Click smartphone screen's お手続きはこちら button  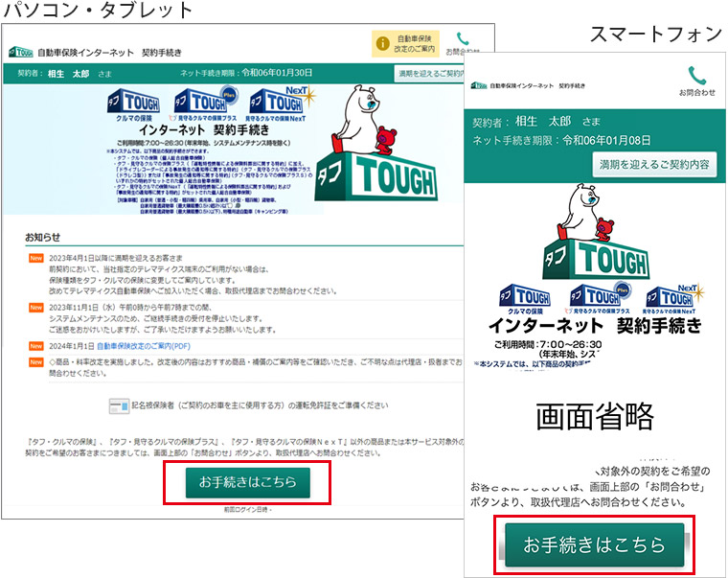[x=594, y=544]
